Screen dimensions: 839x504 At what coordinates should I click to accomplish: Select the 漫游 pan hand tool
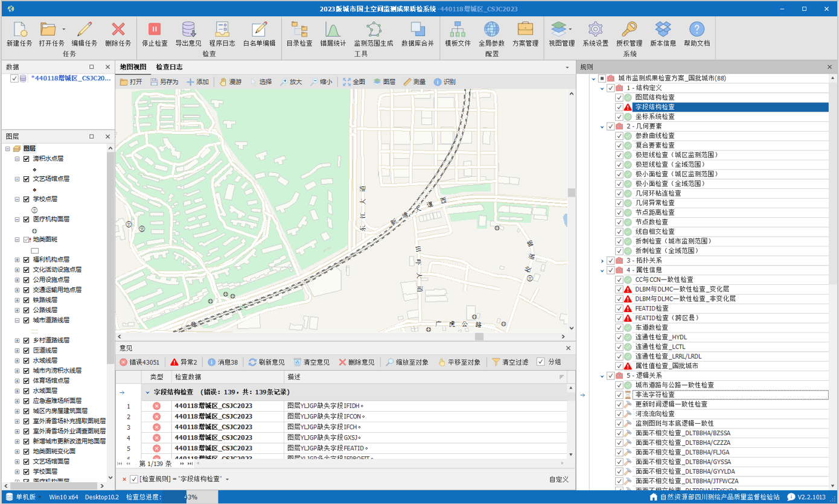pyautogui.click(x=230, y=82)
